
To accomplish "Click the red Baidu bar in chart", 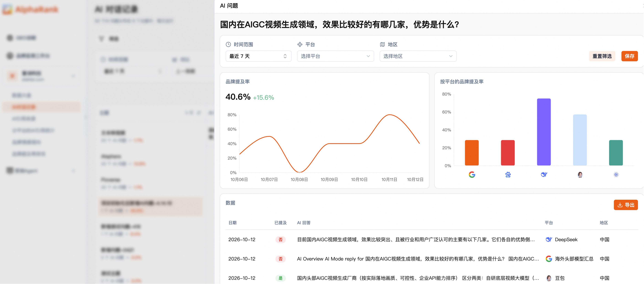I will 508,153.
